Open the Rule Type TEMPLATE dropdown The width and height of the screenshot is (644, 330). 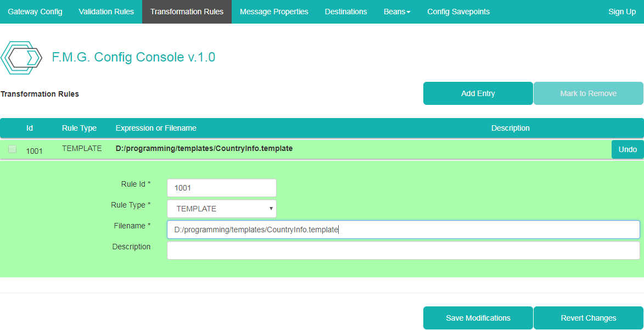tap(221, 209)
